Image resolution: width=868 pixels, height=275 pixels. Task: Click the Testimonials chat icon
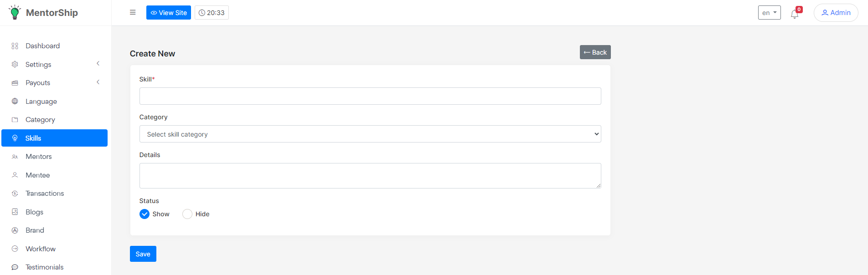(x=15, y=267)
